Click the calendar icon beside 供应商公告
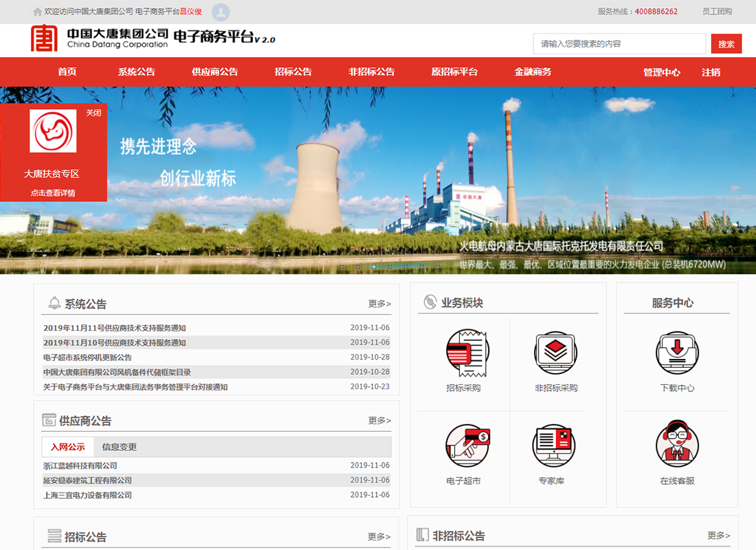Viewport: 756px width, 550px height. coord(49,420)
